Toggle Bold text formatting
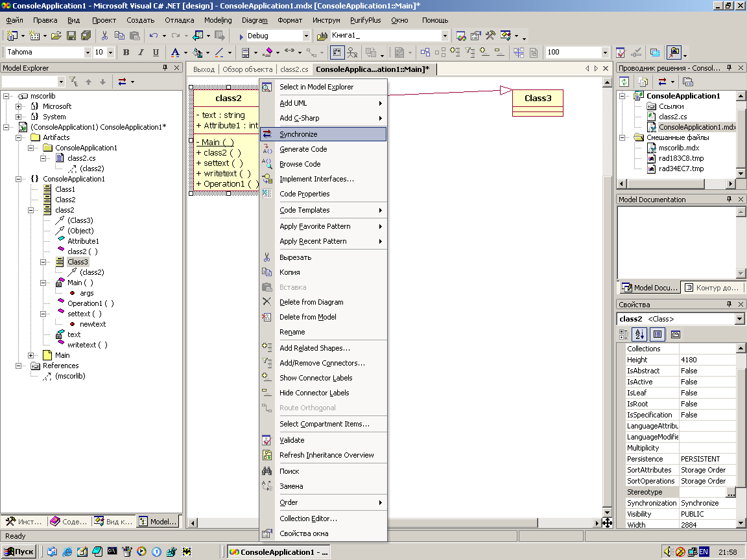Screen dimensions: 747x560 tap(126, 52)
